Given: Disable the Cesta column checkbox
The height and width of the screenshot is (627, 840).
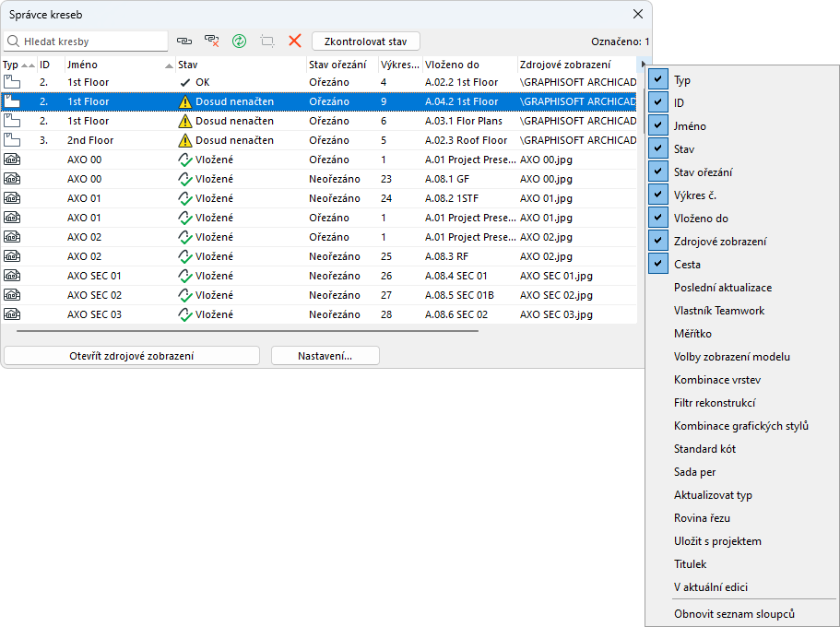Looking at the screenshot, I should 658,265.
